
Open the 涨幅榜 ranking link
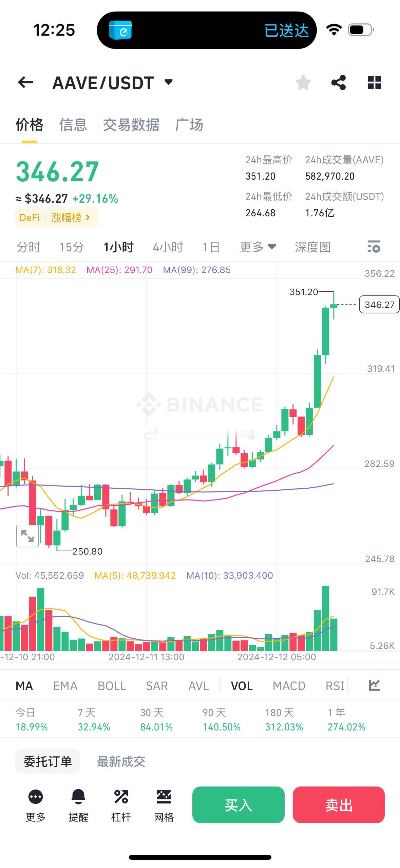[71, 217]
